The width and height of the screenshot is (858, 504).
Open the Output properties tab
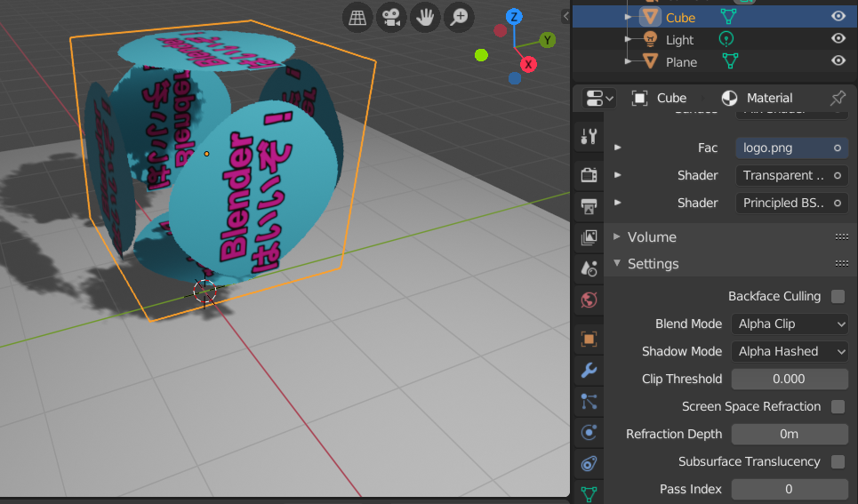coord(589,206)
